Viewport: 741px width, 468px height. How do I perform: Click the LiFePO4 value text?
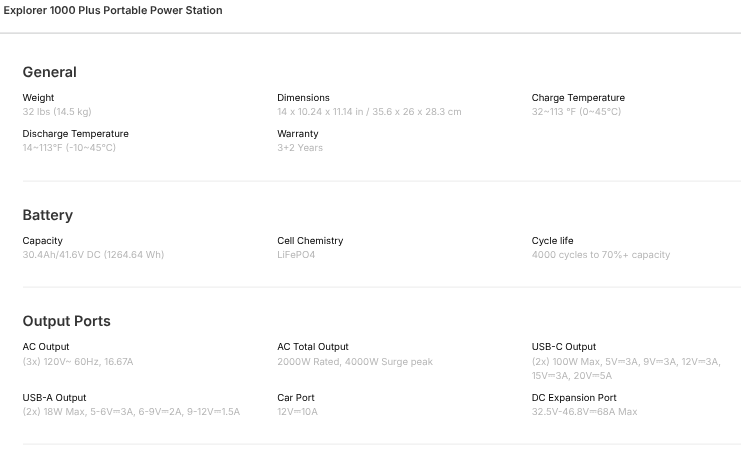[296, 255]
